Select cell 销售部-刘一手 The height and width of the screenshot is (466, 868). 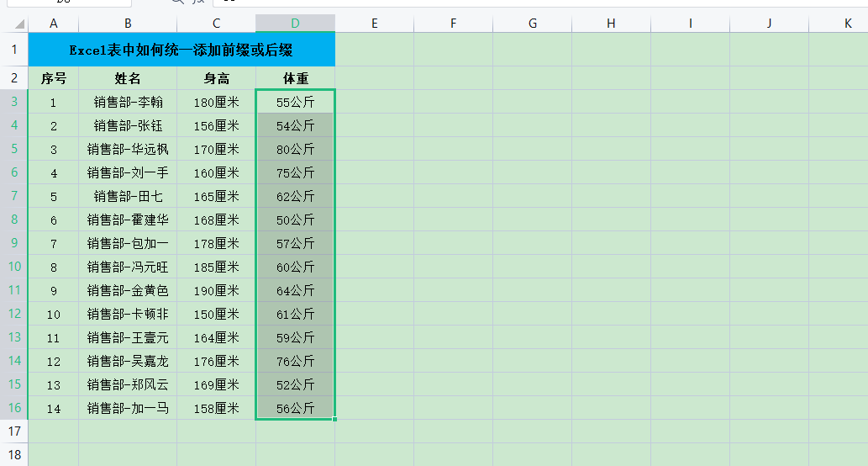pyautogui.click(x=128, y=172)
